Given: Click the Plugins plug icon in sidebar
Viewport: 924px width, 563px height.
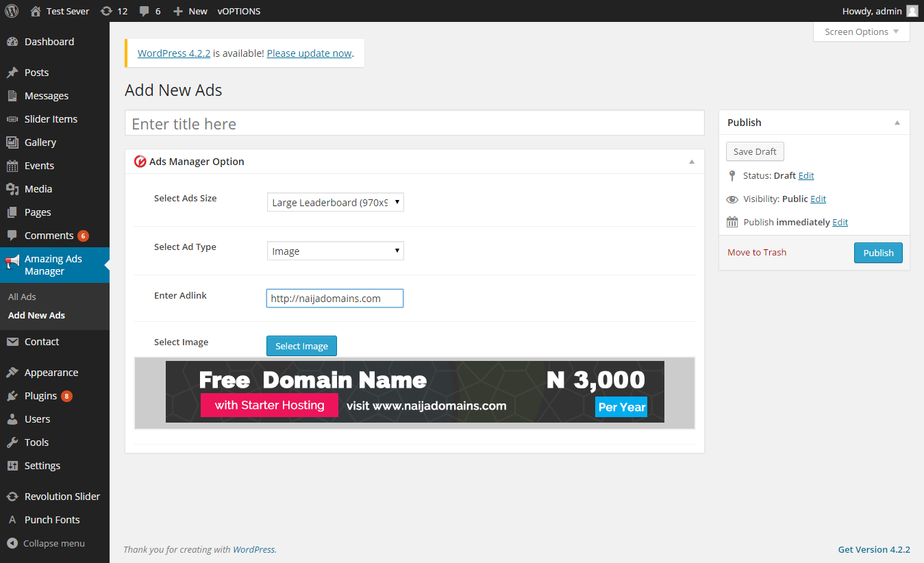Looking at the screenshot, I should [x=12, y=396].
